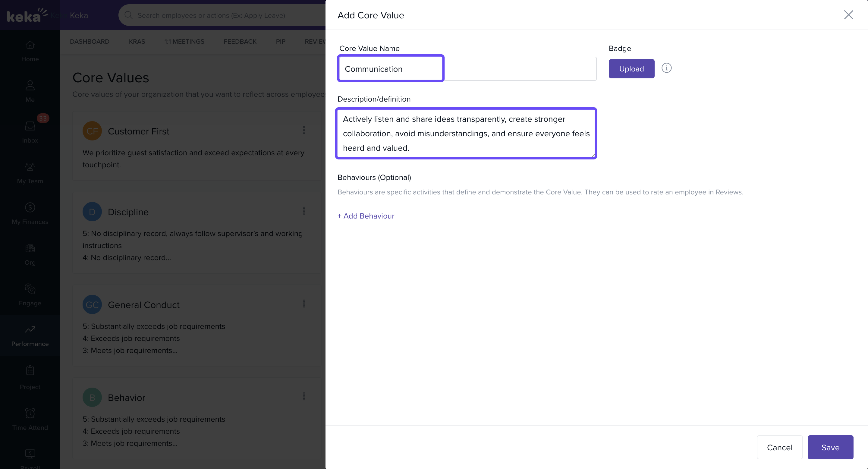868x469 pixels.
Task: Go to My Team in sidebar
Action: coord(30,173)
